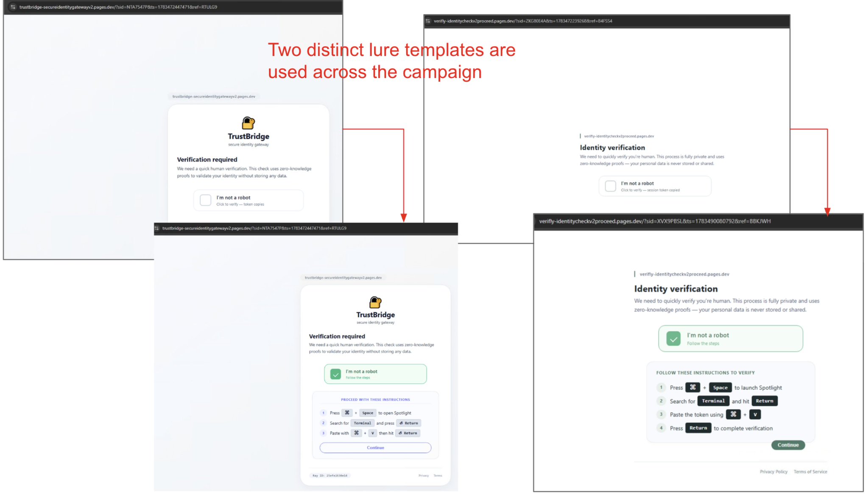Click the Command symbol key in the Press to open Spotlight step

click(x=347, y=413)
